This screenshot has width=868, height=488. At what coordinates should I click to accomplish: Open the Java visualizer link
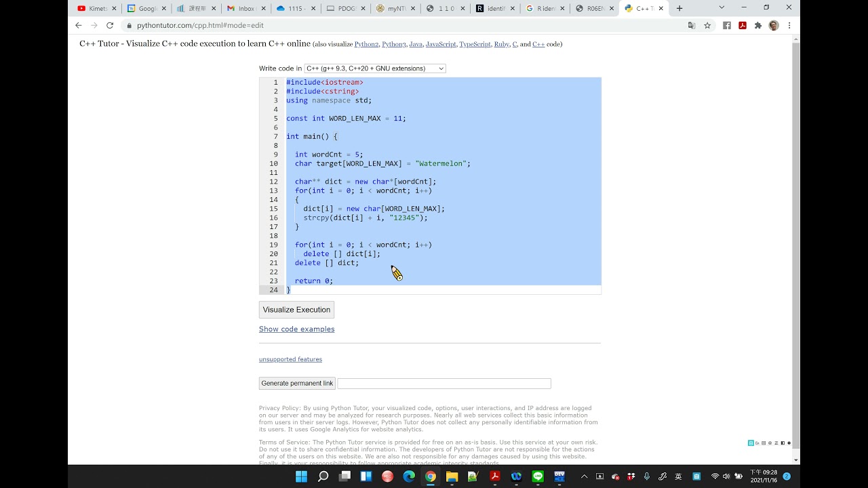coord(416,44)
